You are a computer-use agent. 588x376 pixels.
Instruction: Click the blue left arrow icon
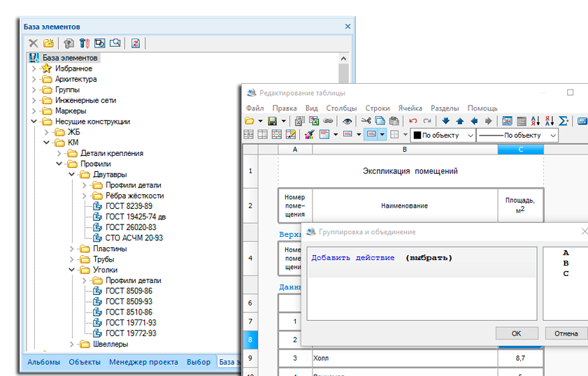coord(474,121)
